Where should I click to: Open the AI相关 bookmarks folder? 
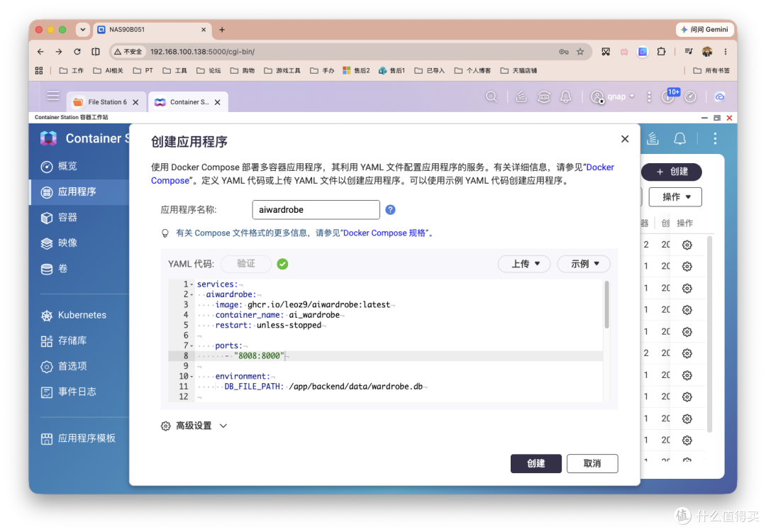[x=108, y=70]
